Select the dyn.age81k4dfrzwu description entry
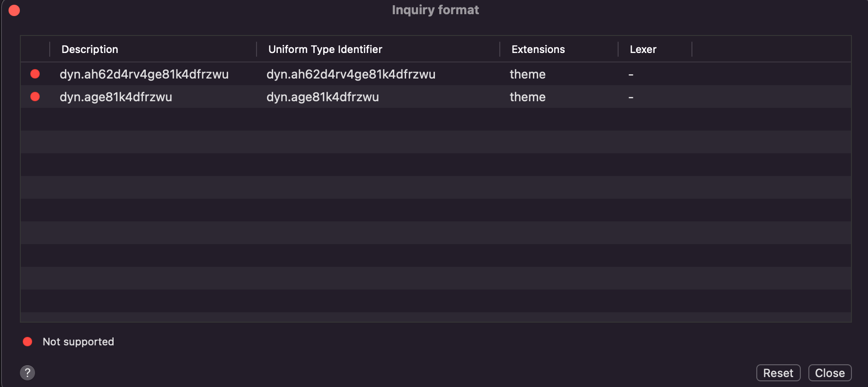This screenshot has height=387, width=868. pyautogui.click(x=116, y=97)
